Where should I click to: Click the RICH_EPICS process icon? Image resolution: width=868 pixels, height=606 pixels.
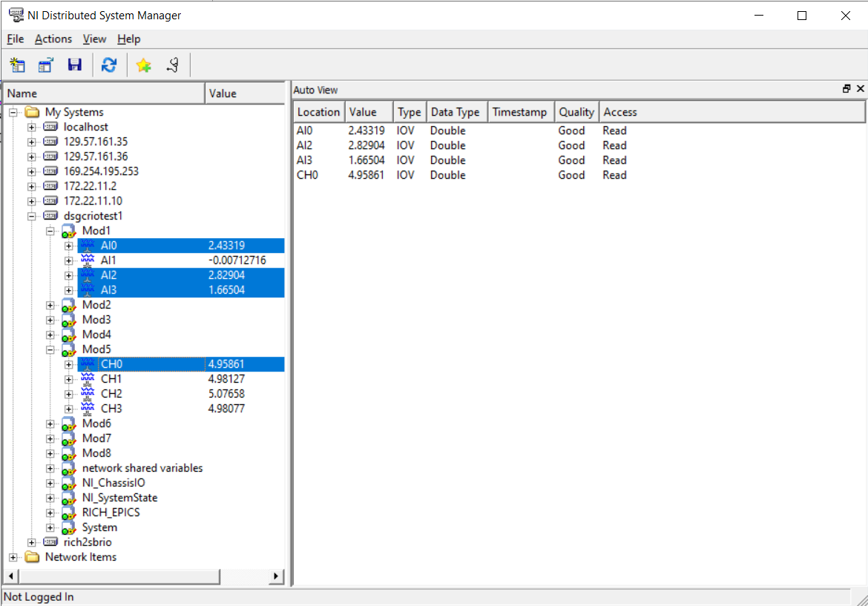coord(69,513)
